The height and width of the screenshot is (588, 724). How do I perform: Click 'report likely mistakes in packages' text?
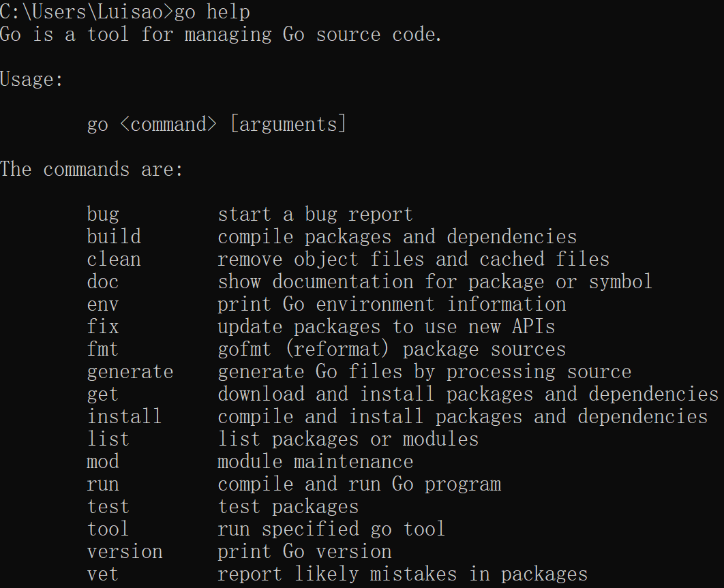pos(403,575)
